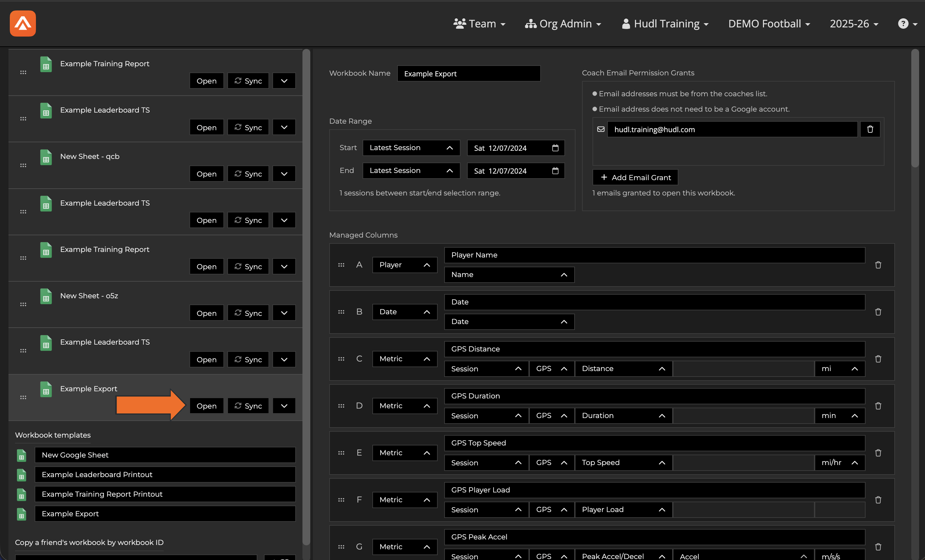Click the envelope icon beside the email grant
925x560 pixels.
(601, 130)
